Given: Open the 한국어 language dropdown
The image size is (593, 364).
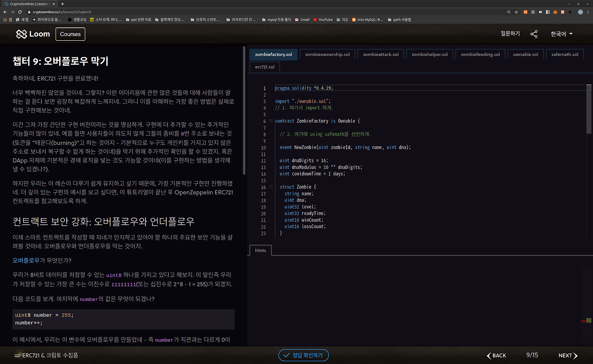Looking at the screenshot, I should click(x=561, y=34).
